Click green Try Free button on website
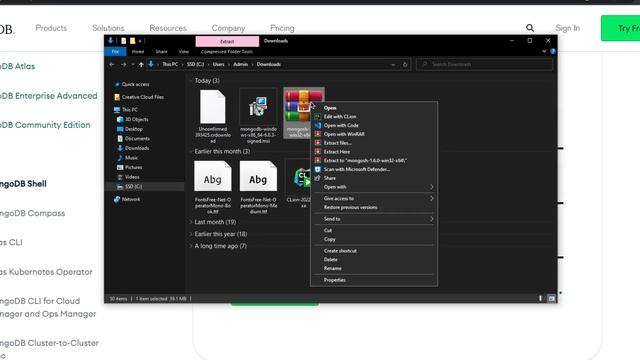The height and width of the screenshot is (360, 640). click(x=620, y=28)
